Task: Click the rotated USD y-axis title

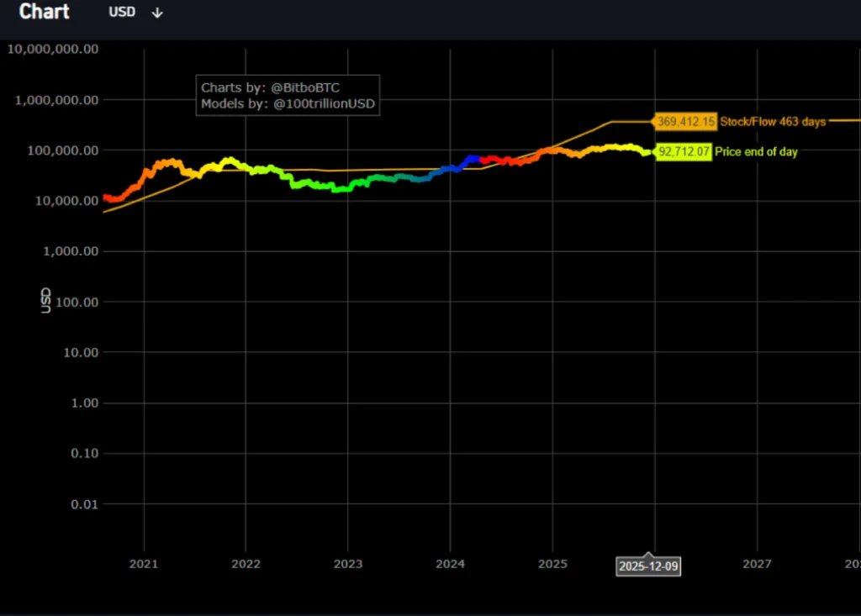Action: coord(46,301)
